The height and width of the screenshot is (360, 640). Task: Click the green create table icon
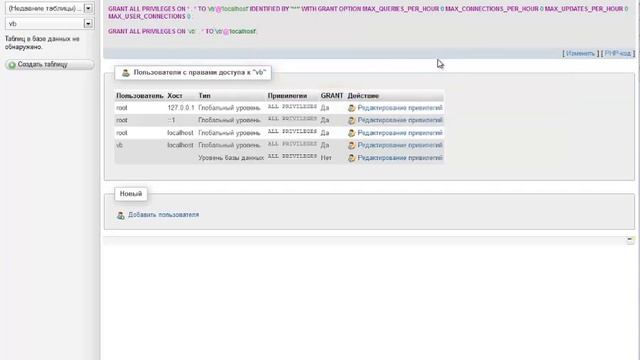12,65
